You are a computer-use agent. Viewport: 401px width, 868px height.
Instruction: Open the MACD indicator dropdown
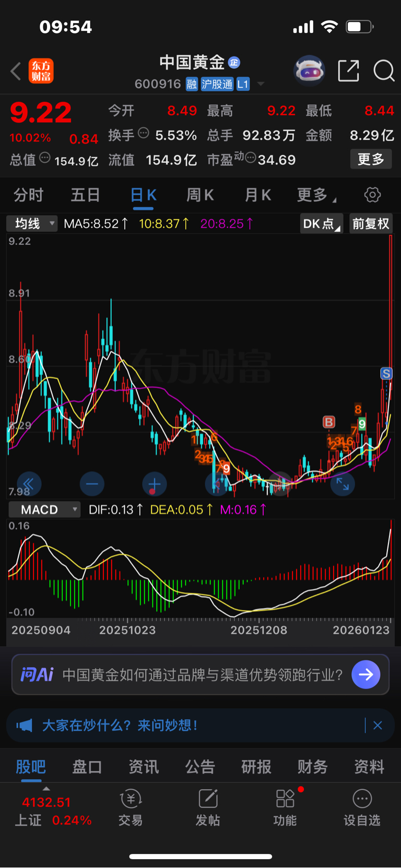tap(44, 509)
